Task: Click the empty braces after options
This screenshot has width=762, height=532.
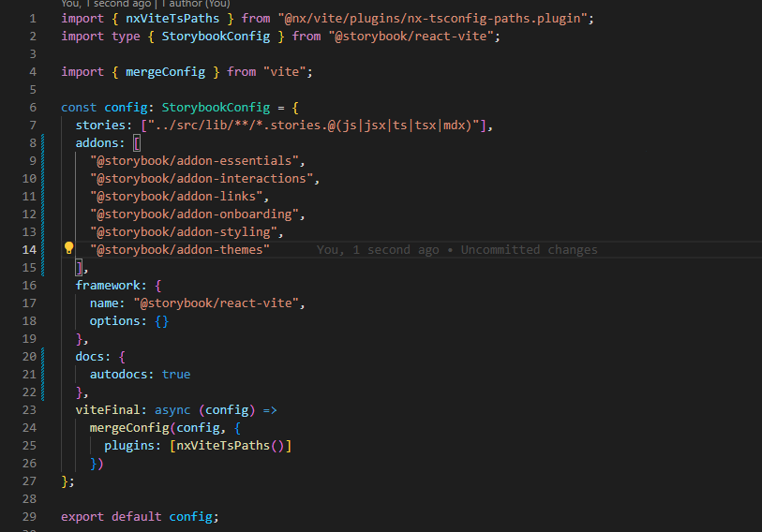Action: point(162,321)
